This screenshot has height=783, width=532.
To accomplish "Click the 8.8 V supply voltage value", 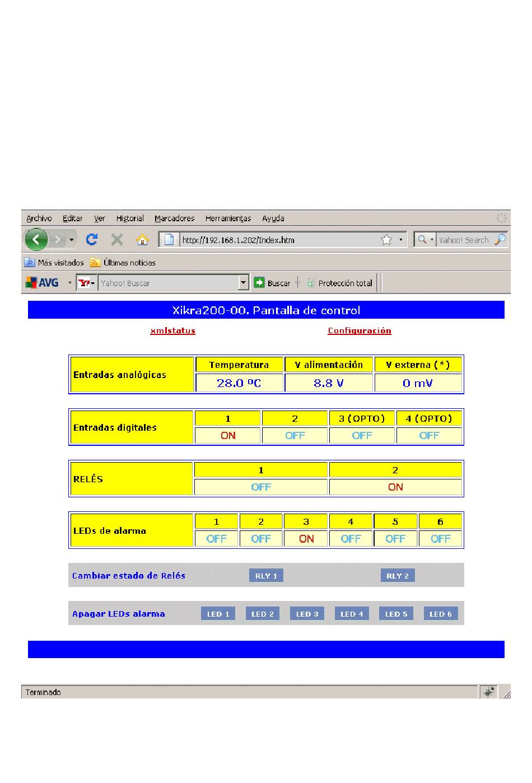I will (329, 383).
